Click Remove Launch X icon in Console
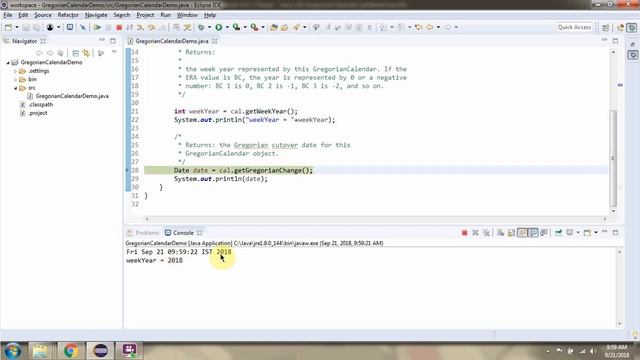Screen dimensions: 640x360 coord(475,233)
